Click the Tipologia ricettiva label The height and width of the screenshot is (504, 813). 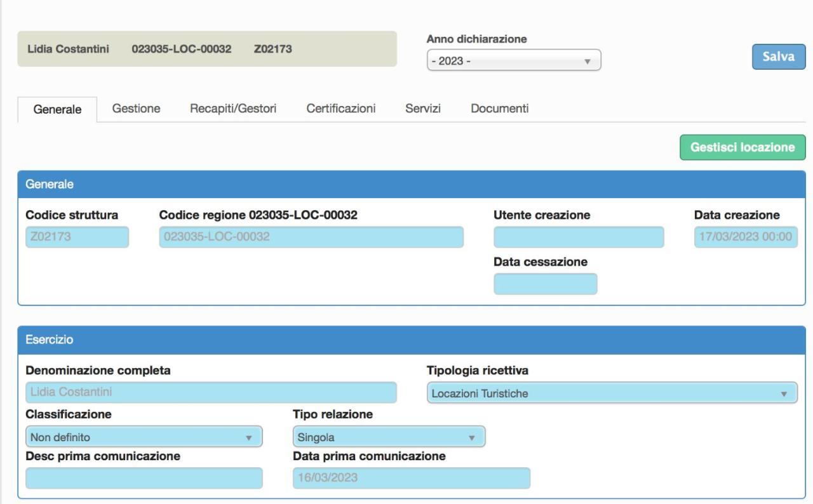coord(478,371)
